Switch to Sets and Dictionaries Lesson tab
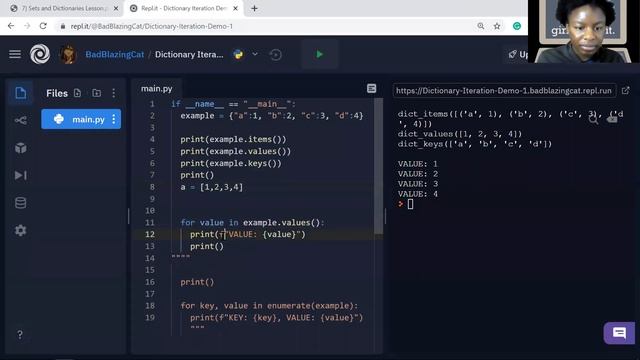 click(x=64, y=8)
